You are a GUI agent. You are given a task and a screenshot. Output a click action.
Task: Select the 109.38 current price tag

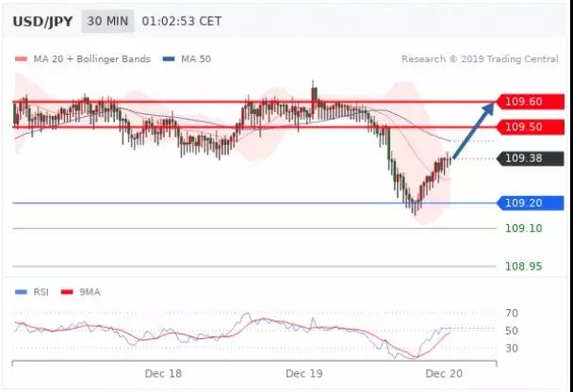(x=530, y=159)
